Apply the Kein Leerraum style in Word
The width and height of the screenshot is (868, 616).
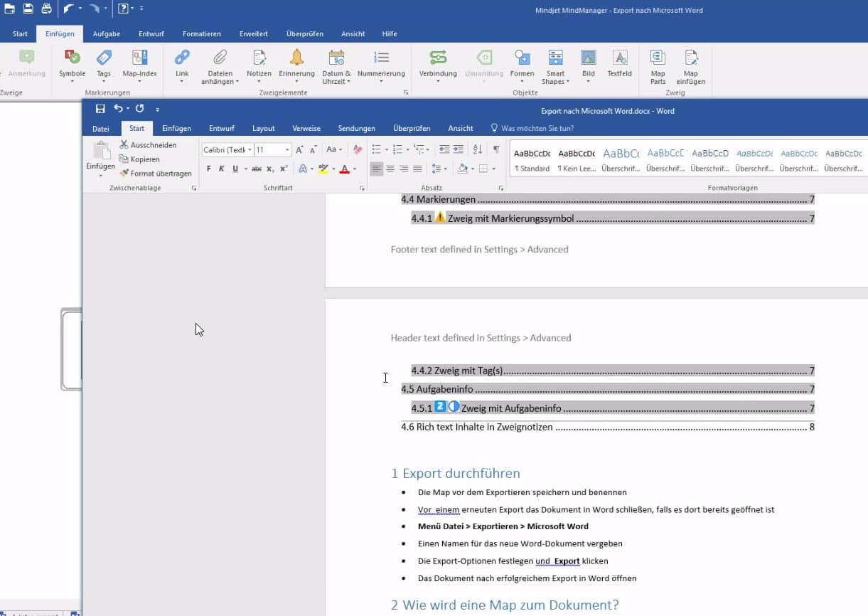577,160
